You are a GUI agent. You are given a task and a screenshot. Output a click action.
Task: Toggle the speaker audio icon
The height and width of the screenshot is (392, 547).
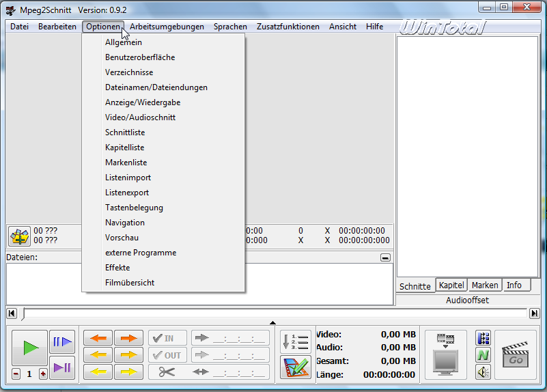(483, 372)
